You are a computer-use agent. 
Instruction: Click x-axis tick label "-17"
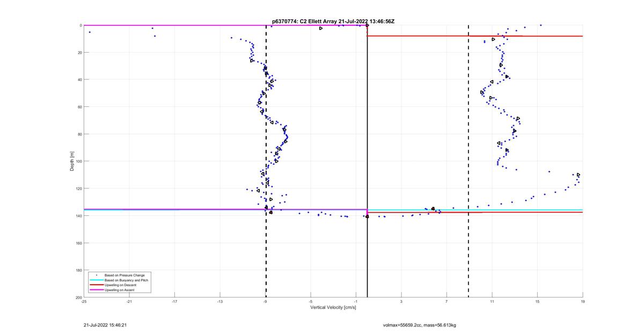pyautogui.click(x=174, y=301)
